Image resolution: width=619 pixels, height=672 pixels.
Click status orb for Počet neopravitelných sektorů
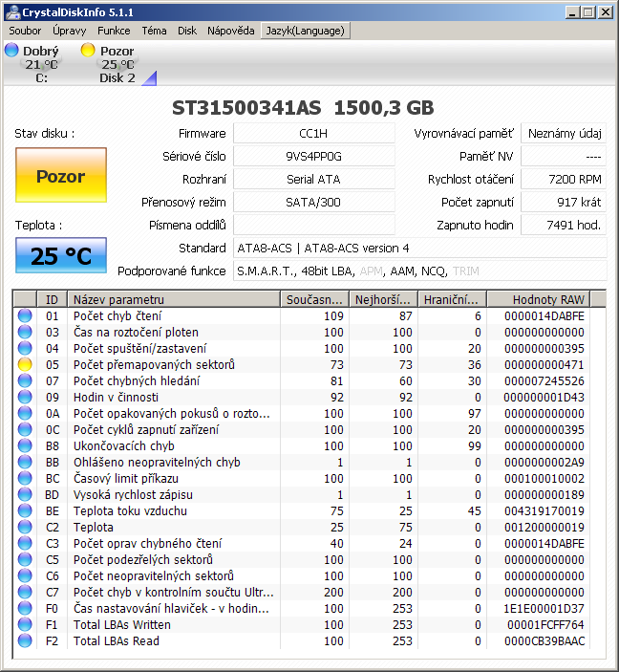pos(25,575)
